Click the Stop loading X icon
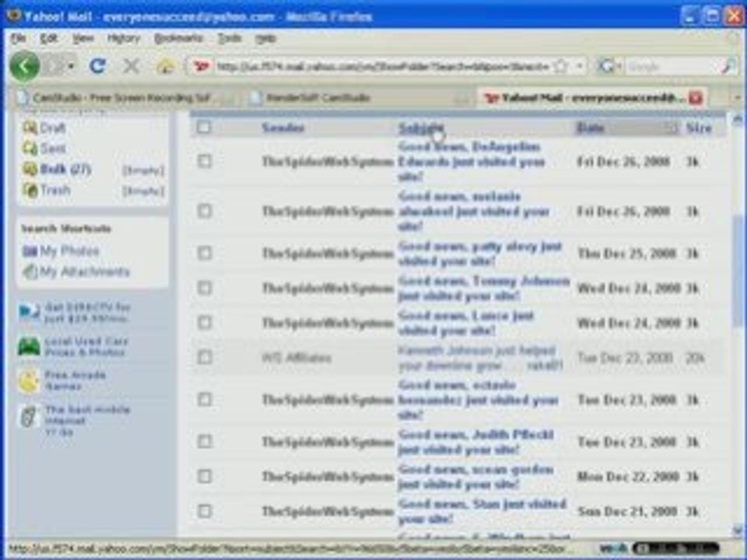The height and width of the screenshot is (560, 747). point(131,66)
